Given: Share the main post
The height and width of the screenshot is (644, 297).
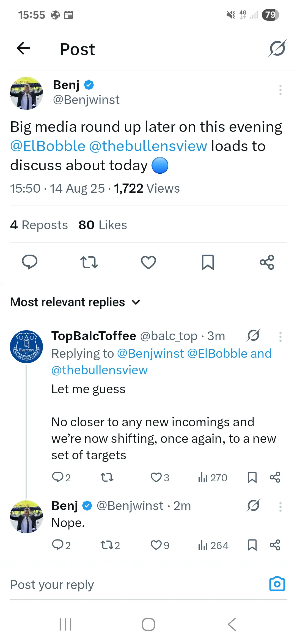Looking at the screenshot, I should 267,262.
